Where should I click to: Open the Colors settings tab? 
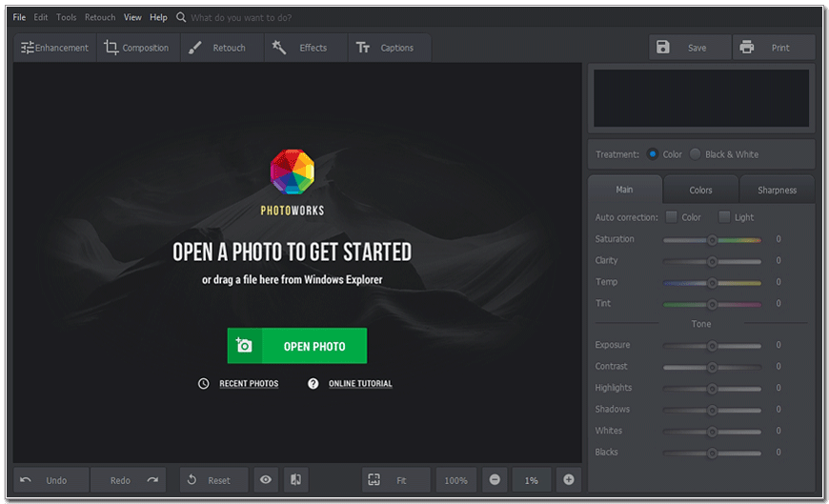point(700,190)
